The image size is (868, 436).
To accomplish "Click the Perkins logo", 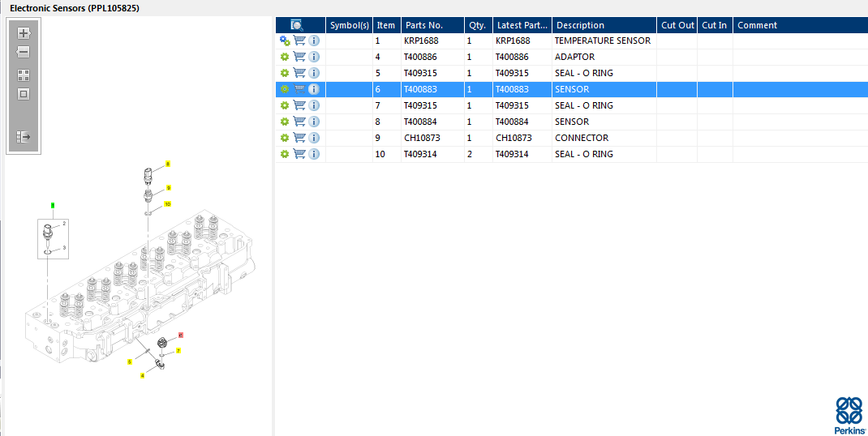I will pos(849,416).
